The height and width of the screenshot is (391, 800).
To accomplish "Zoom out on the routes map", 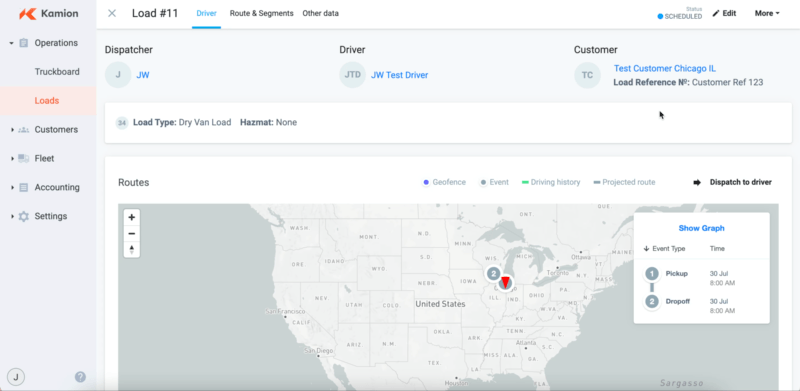I will [x=132, y=234].
